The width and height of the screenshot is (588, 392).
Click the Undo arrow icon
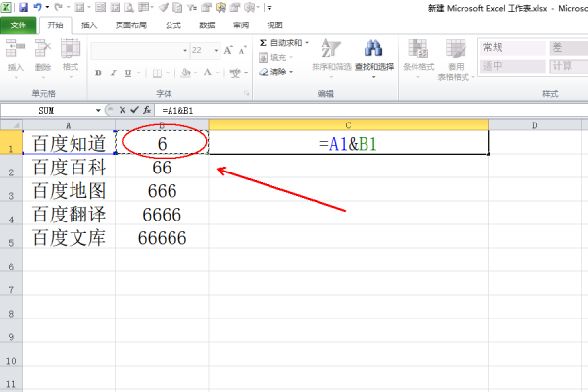click(x=37, y=7)
